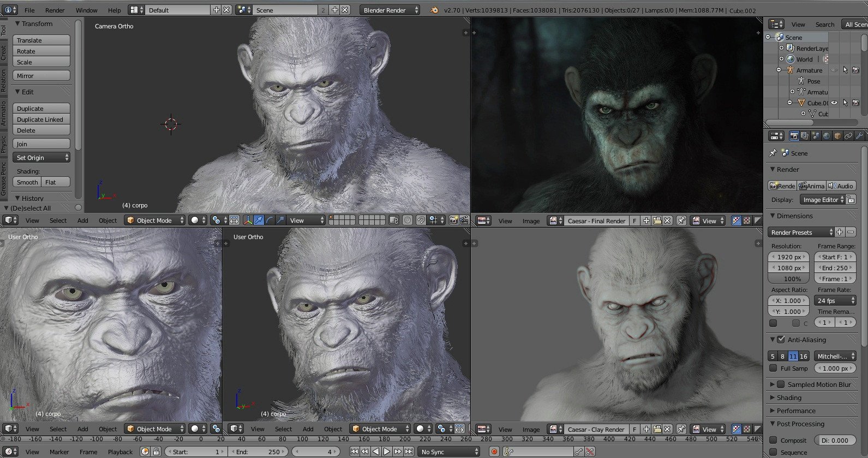Open the File menu

coord(29,10)
